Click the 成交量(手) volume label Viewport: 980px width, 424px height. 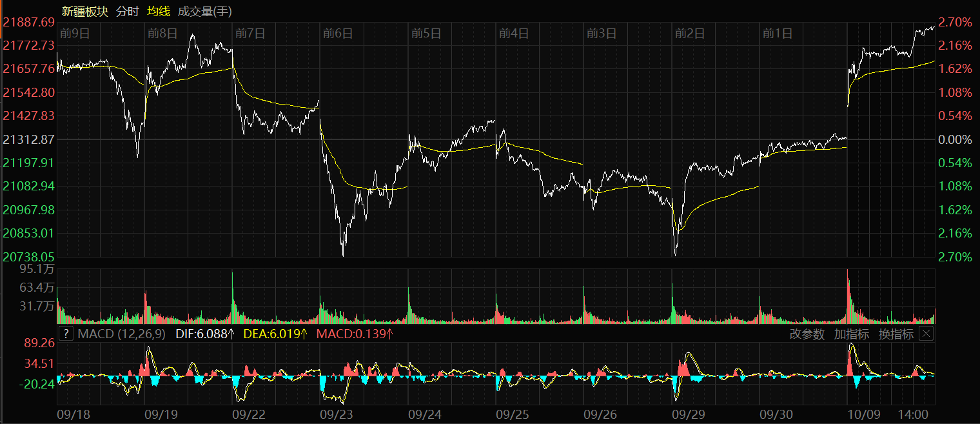point(204,11)
